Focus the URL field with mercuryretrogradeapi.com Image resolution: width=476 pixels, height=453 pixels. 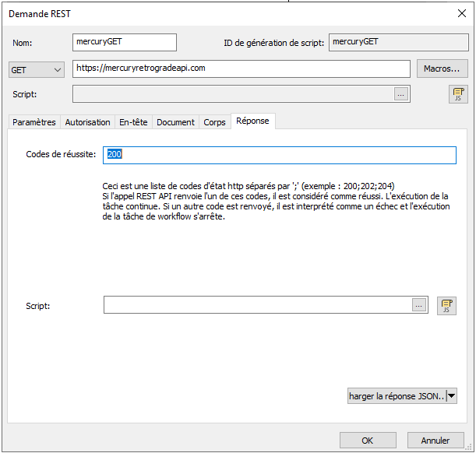pyautogui.click(x=241, y=68)
